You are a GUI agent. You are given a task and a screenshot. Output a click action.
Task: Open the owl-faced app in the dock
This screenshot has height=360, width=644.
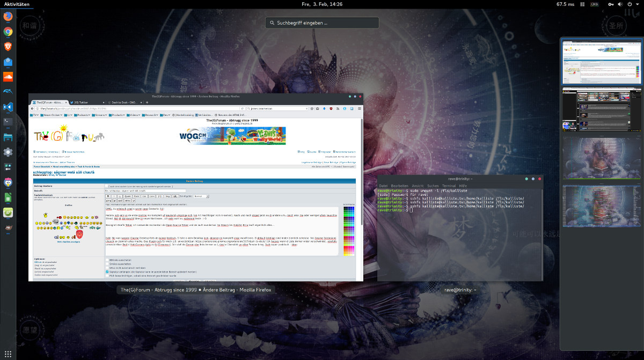pos(8,183)
